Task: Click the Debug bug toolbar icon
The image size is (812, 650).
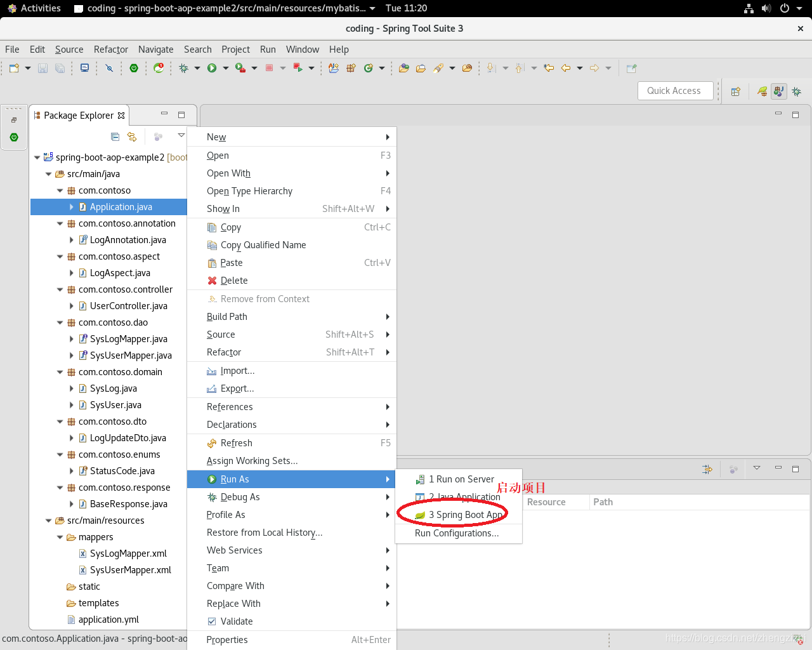Action: tap(184, 68)
